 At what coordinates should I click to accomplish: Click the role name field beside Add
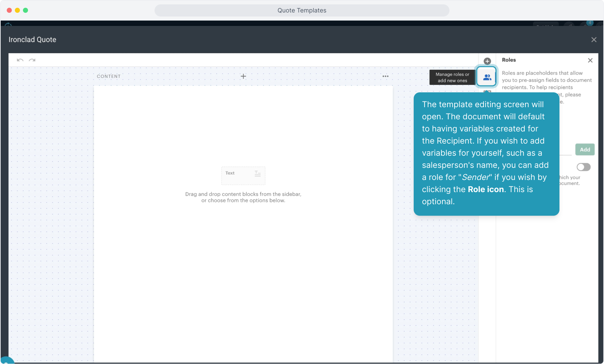coord(566,150)
